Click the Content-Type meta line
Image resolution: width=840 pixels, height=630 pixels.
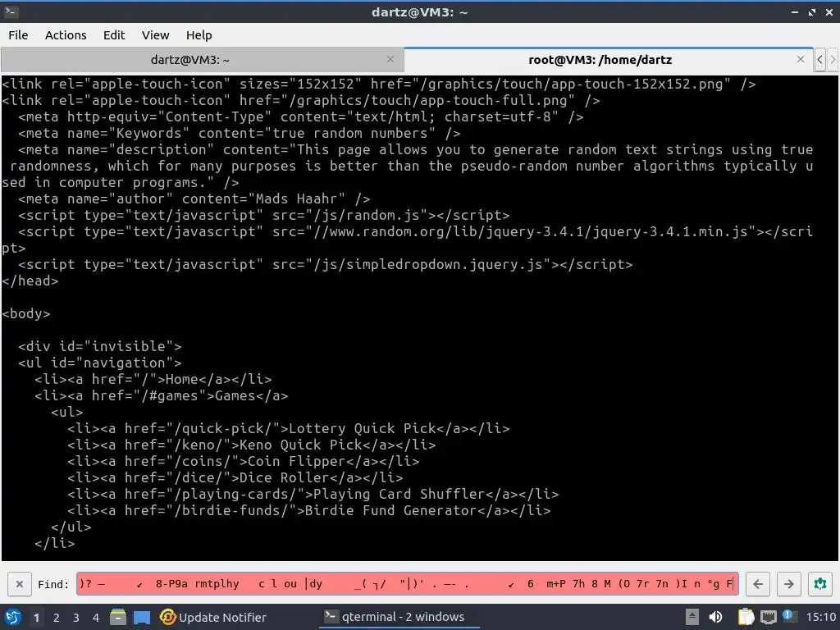[300, 116]
